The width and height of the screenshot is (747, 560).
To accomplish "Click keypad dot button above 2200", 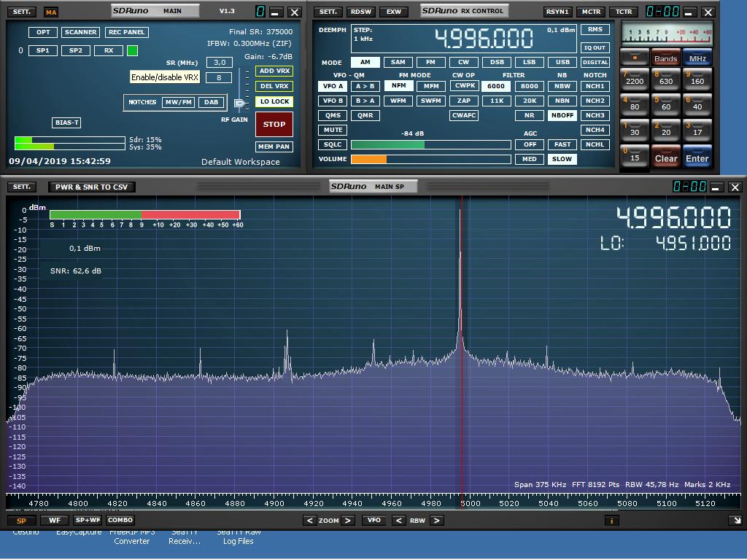I will [x=635, y=58].
